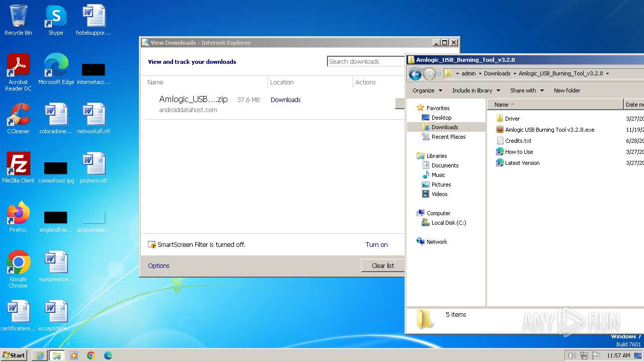
Task: Open Options in View Downloads window
Action: 158,266
